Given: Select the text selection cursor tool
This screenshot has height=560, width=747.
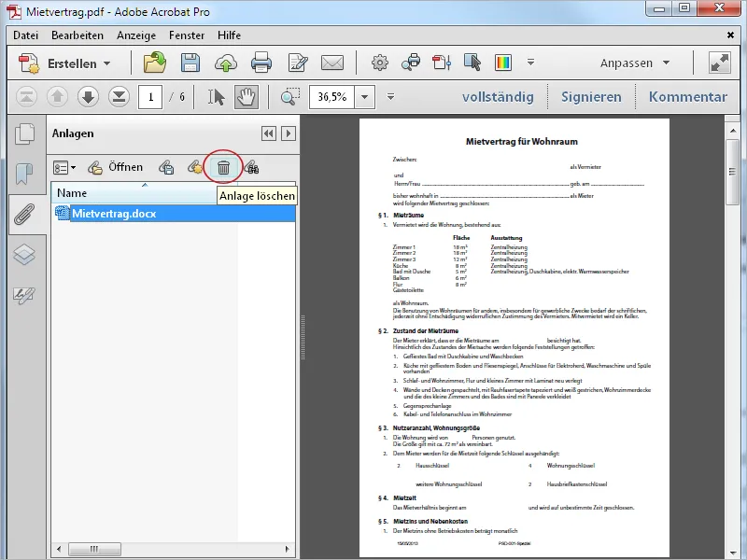Looking at the screenshot, I should pyautogui.click(x=217, y=97).
